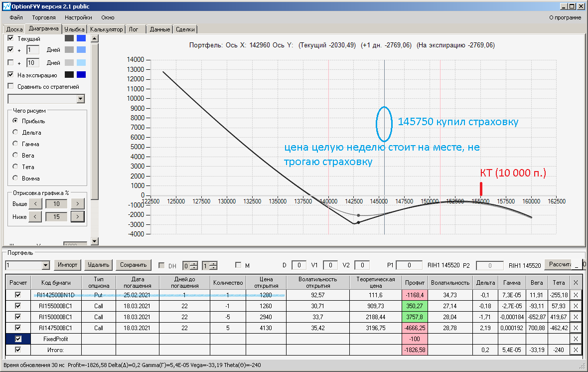Switch to the Улыбка tab
Image resolution: width=588 pixels, height=372 pixels.
coord(74,29)
